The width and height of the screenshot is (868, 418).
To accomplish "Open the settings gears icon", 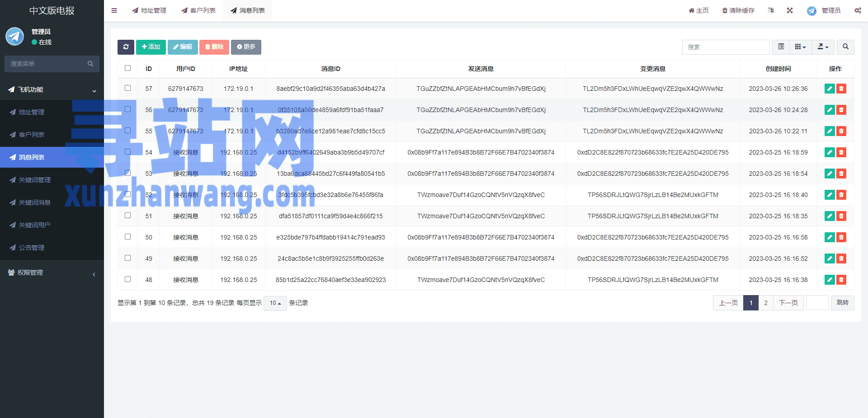I will (x=858, y=10).
